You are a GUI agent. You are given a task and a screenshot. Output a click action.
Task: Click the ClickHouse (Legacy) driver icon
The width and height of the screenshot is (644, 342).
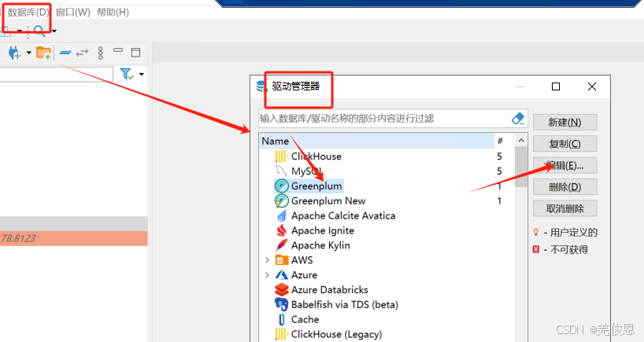[281, 334]
